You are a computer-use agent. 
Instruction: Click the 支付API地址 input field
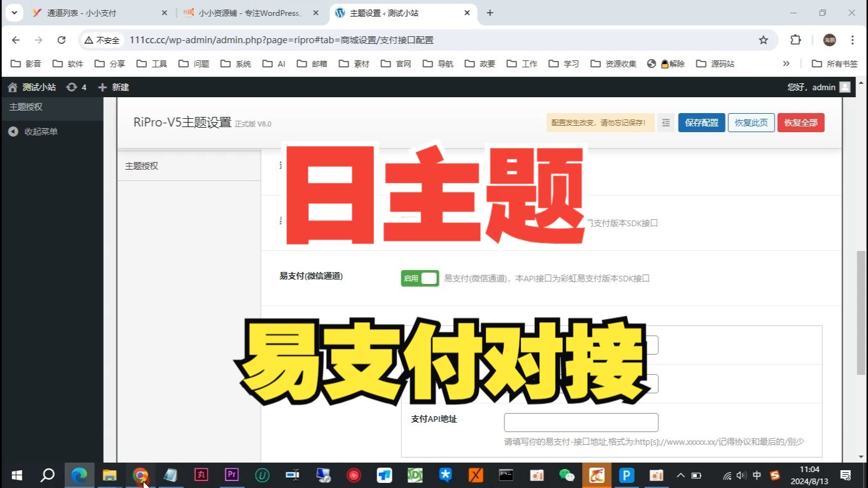pos(580,422)
